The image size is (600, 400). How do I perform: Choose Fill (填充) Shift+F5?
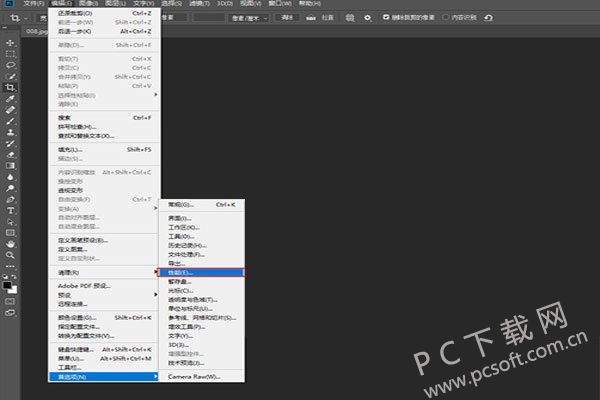point(104,150)
